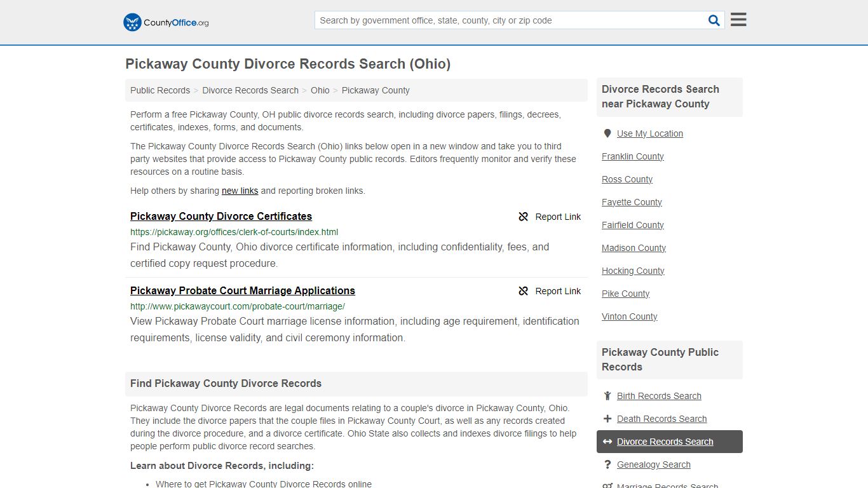868x488 pixels.
Task: Open Fairfield County link
Action: point(633,225)
